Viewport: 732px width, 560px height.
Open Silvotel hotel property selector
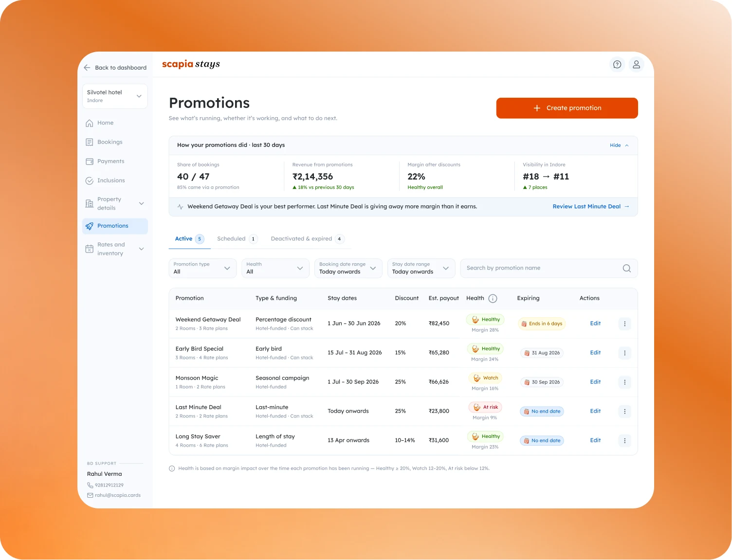115,96
